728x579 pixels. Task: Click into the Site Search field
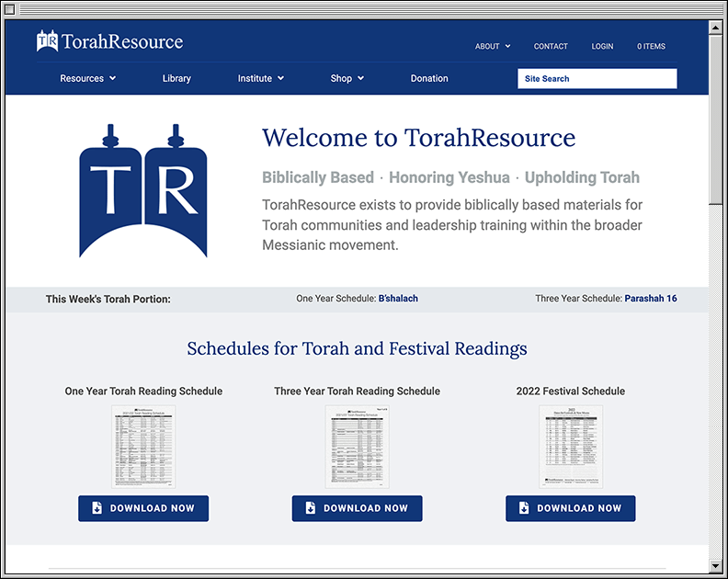[x=597, y=79]
